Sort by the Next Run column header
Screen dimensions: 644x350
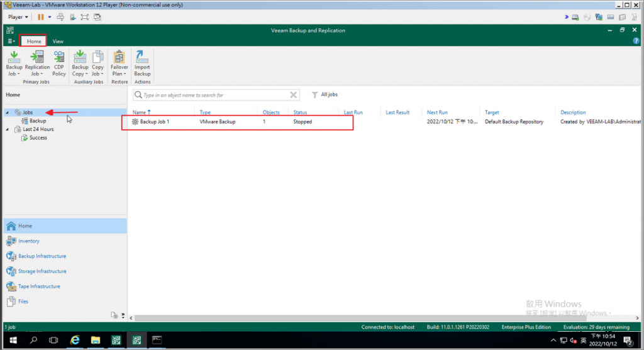pos(437,112)
